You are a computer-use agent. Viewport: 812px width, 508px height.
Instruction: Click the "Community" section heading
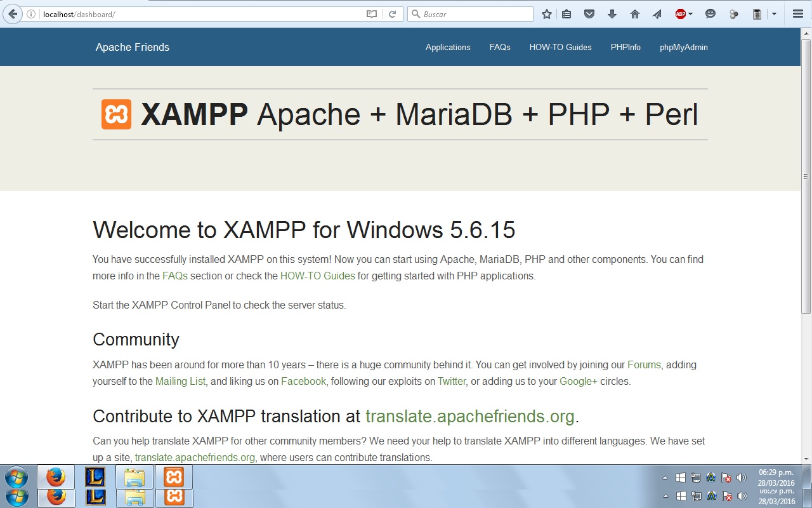pyautogui.click(x=136, y=339)
